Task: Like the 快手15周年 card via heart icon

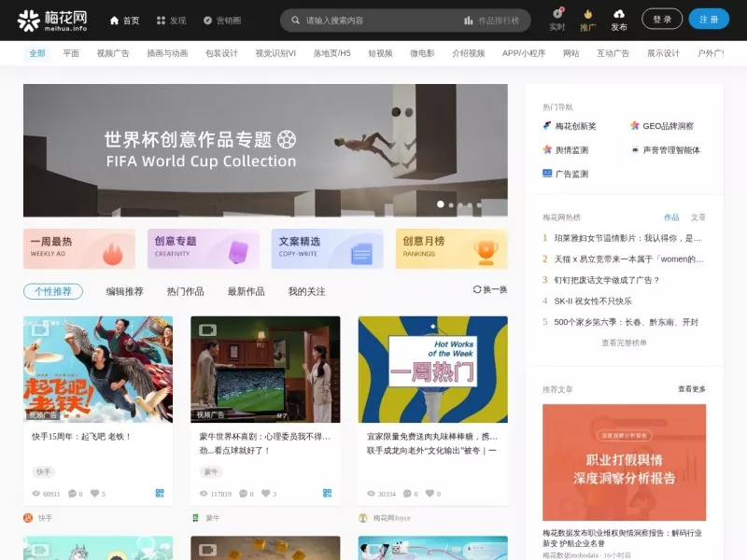Action: [x=95, y=494]
